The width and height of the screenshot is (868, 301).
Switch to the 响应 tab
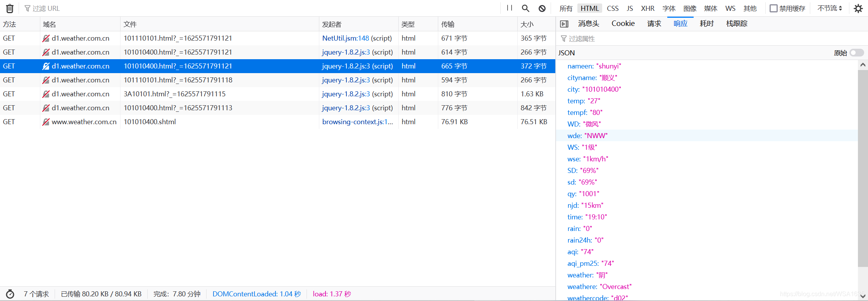[x=680, y=24]
